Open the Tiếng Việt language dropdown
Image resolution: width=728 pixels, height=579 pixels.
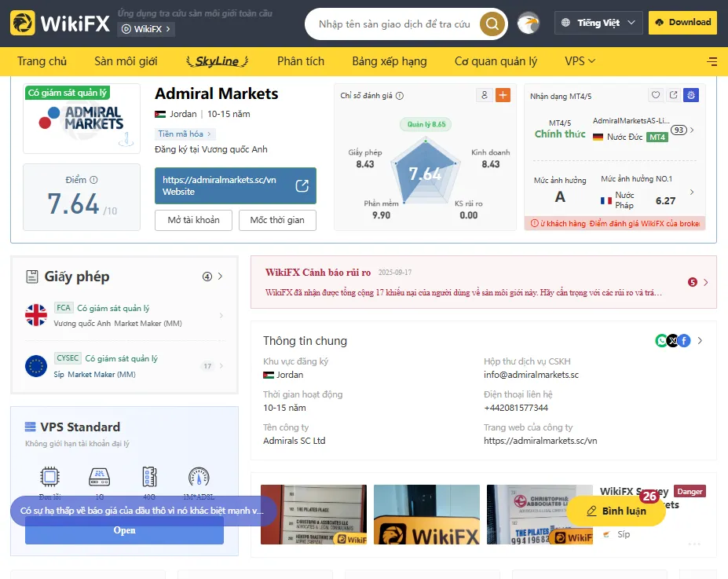pos(598,23)
